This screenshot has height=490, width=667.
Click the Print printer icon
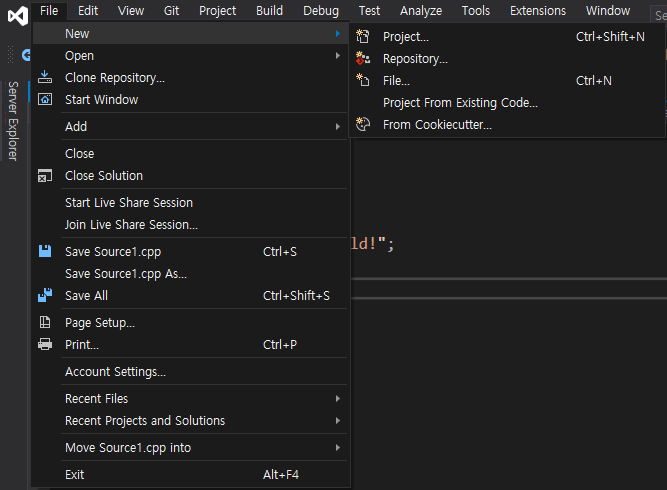[45, 344]
